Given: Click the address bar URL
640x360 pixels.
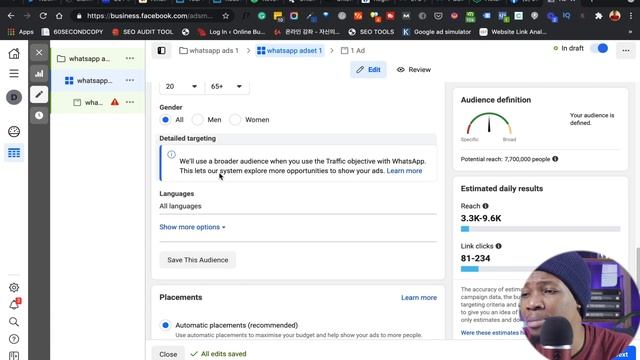Looking at the screenshot, I should 150,16.
